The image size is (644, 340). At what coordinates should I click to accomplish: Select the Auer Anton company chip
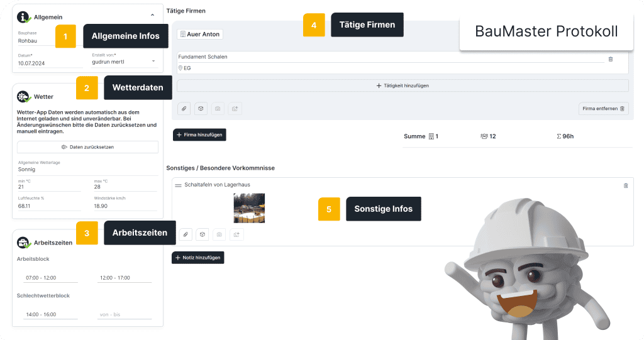200,34
